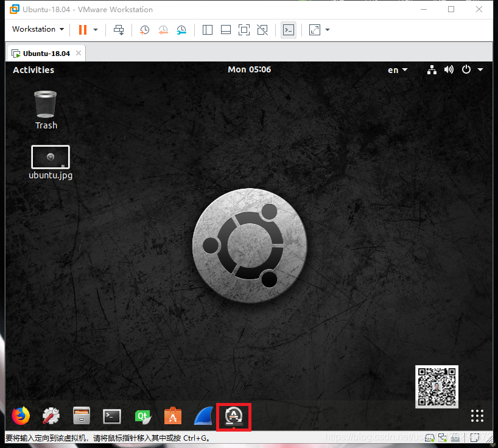Image resolution: width=498 pixels, height=448 pixels.
Task: Open the Activities overview
Action: click(33, 70)
